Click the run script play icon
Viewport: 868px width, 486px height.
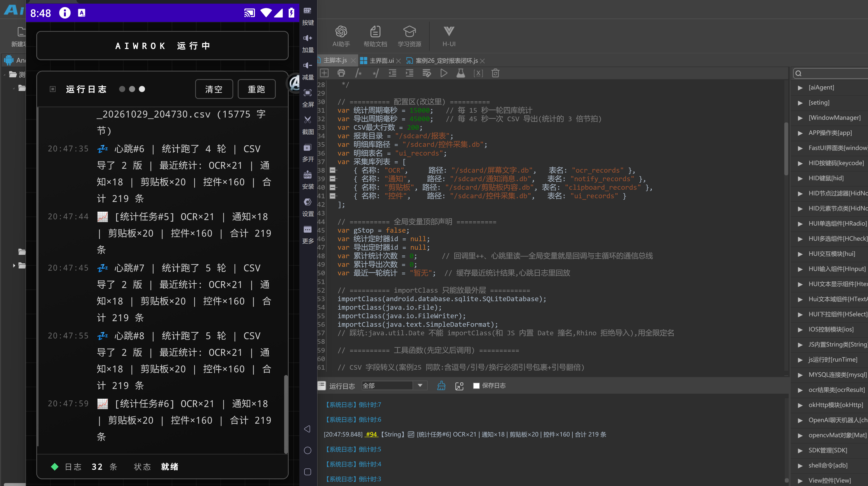click(x=444, y=73)
